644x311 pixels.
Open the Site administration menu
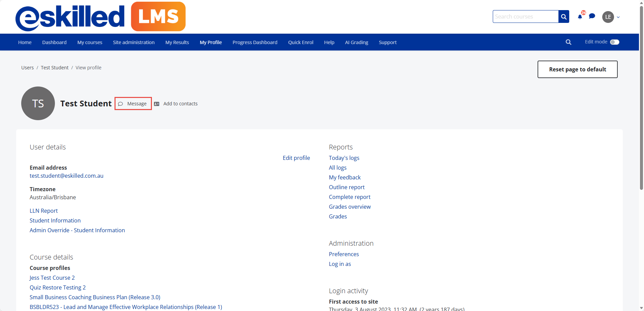point(134,42)
